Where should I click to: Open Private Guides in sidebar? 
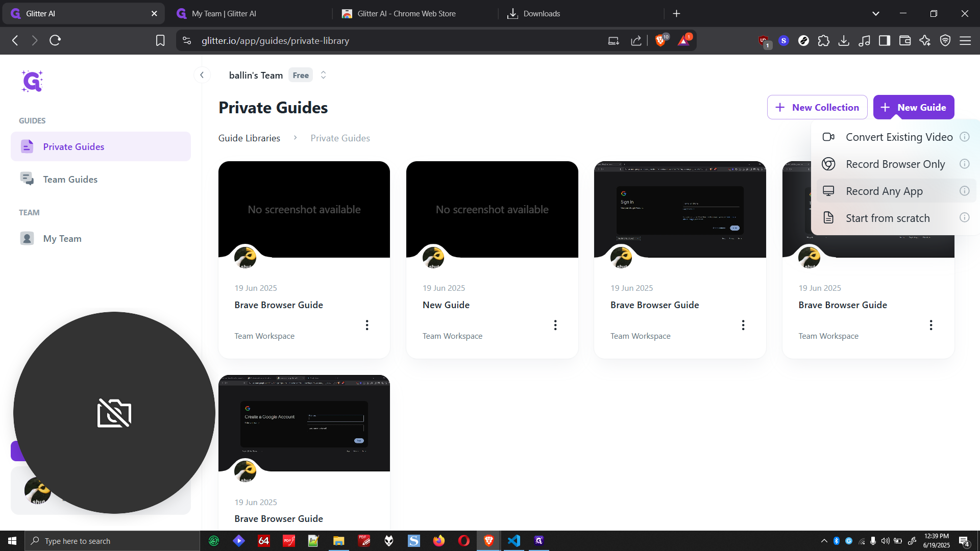pyautogui.click(x=101, y=146)
